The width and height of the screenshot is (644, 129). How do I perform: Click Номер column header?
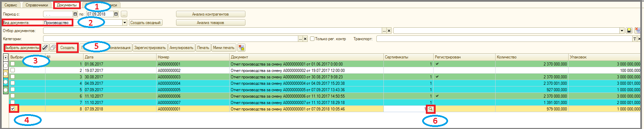(x=193, y=57)
